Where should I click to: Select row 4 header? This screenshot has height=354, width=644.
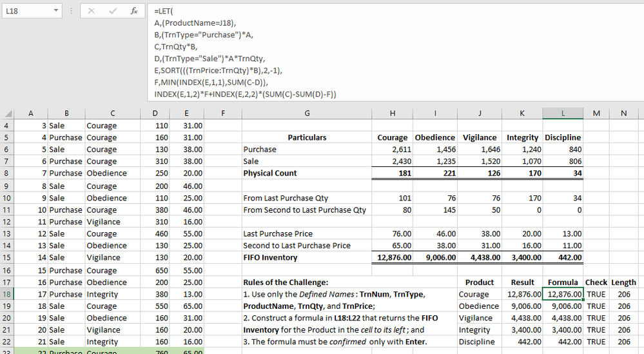coord(6,126)
